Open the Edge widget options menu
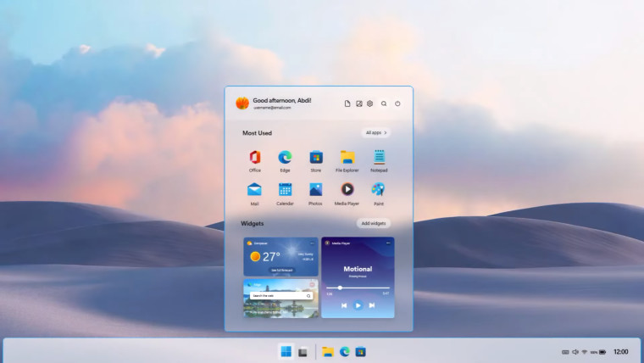Viewport: 644px width, 363px height. coord(312,284)
